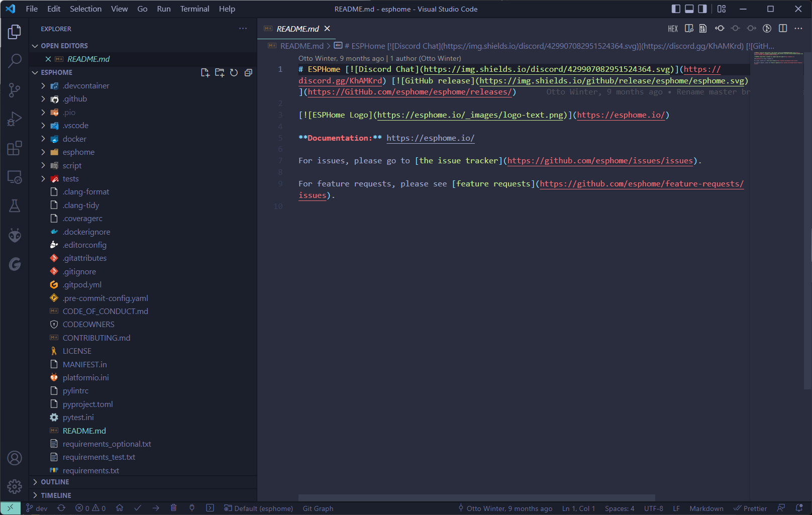812x515 pixels.
Task: Synchronize changes from the status bar
Action: tap(61, 508)
